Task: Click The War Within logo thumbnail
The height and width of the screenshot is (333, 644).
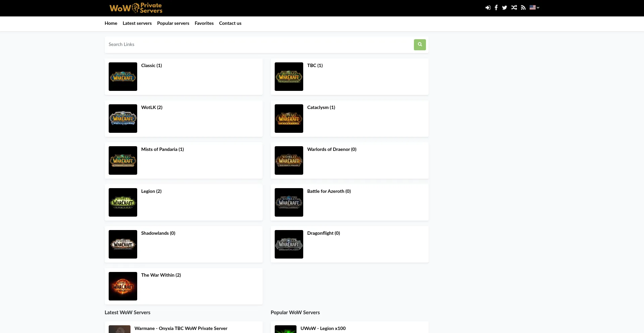Action: click(123, 286)
